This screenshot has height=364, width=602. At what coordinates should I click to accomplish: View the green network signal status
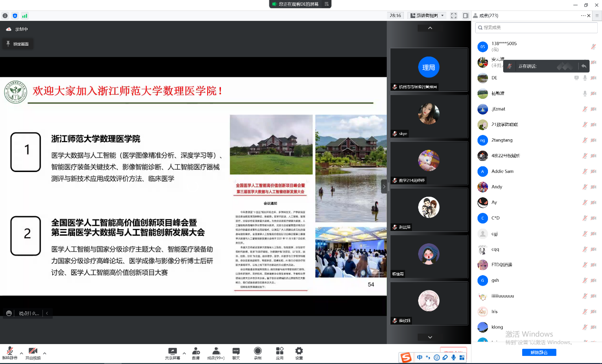[x=25, y=16]
